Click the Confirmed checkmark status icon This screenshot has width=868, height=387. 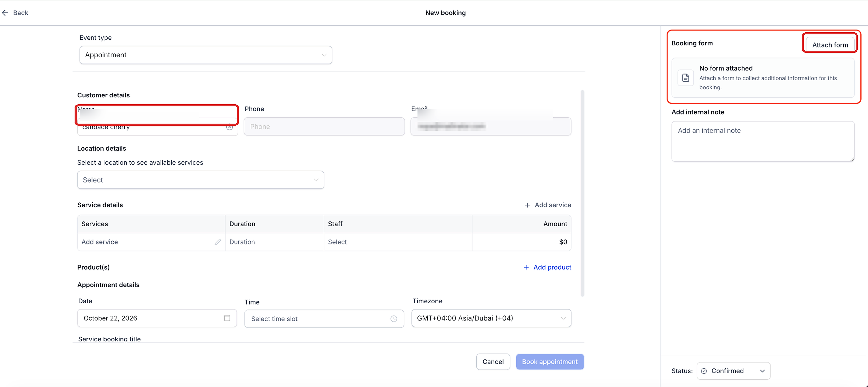(704, 371)
